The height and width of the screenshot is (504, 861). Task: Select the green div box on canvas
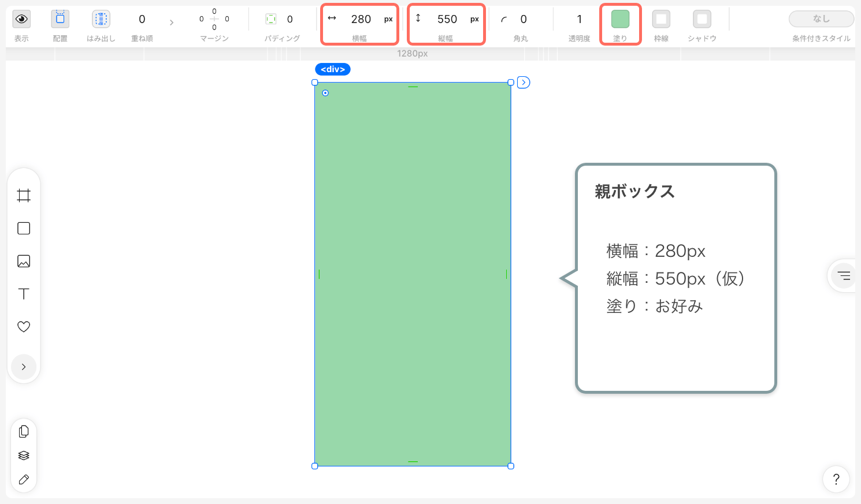coord(413,274)
